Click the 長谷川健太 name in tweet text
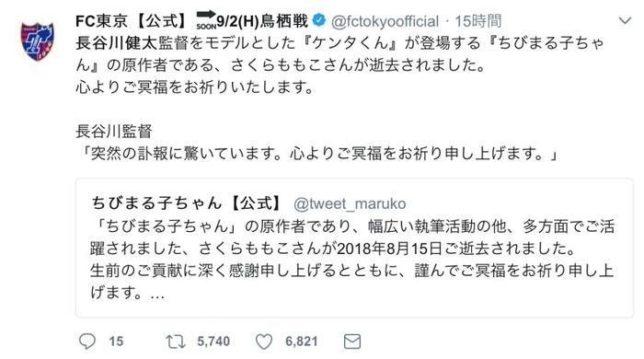644x359 pixels. [x=117, y=43]
